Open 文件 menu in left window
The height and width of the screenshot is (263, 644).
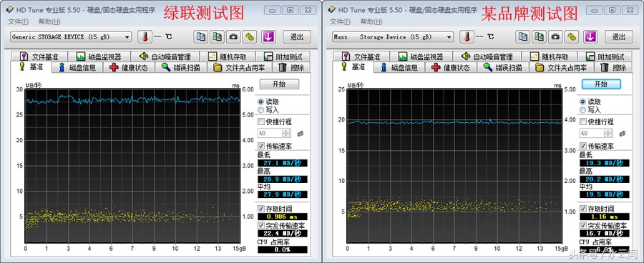pyautogui.click(x=19, y=21)
